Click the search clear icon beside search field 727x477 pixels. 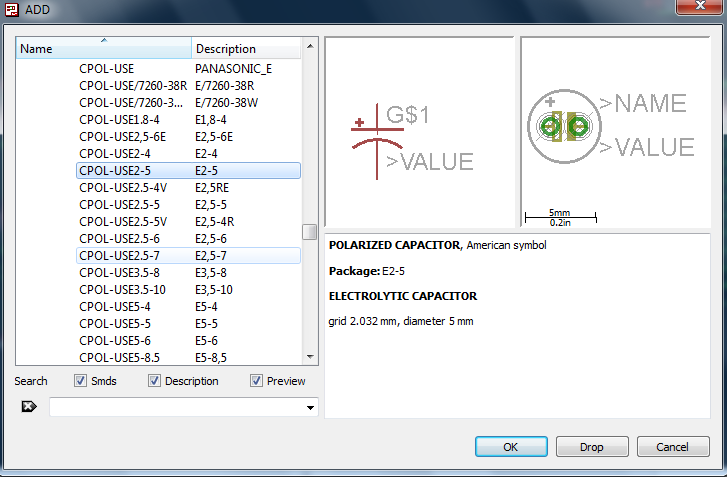tap(29, 407)
